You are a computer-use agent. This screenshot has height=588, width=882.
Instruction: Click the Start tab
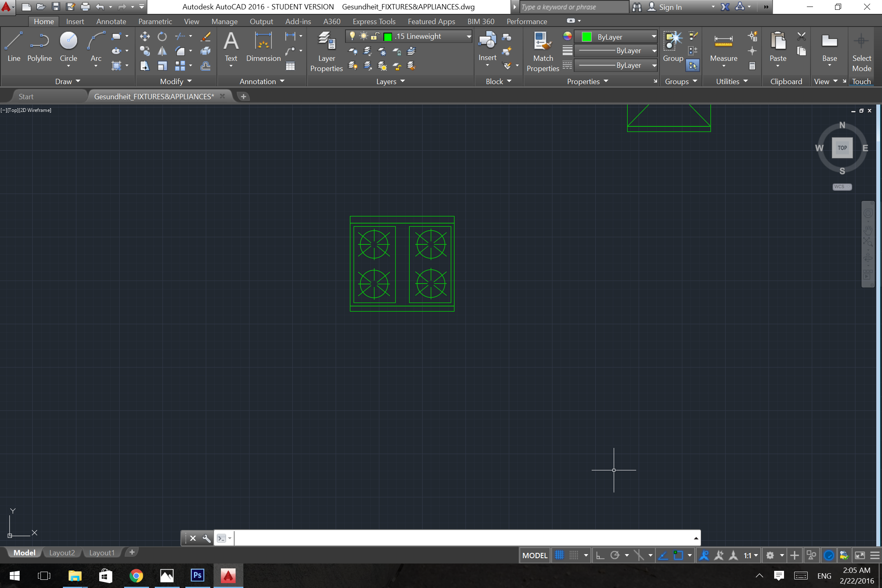25,96
